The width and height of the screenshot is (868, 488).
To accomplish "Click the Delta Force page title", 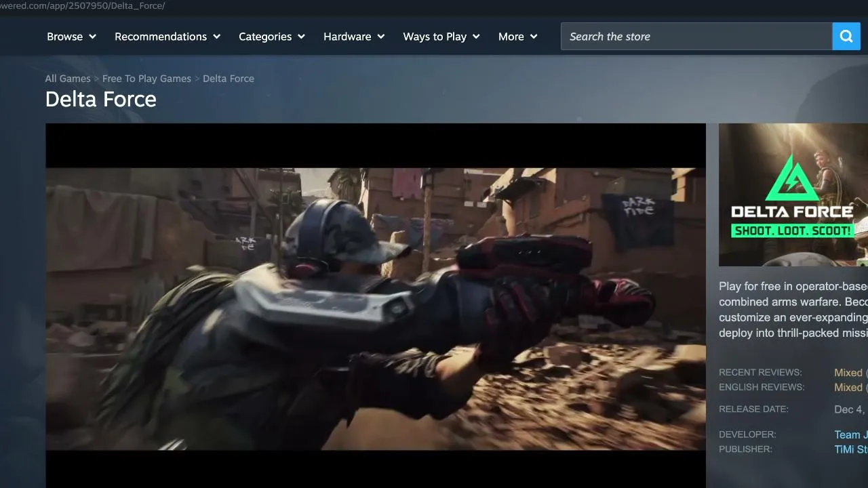I will 101,100.
